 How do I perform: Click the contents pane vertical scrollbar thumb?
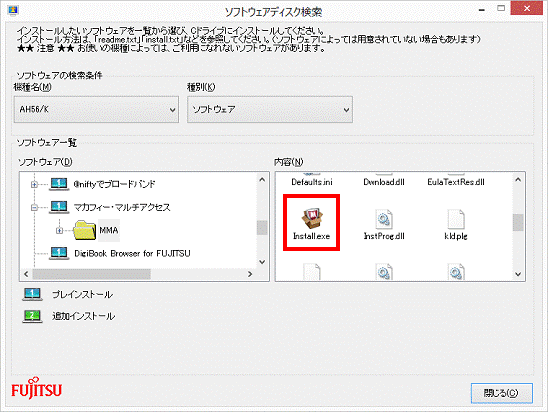click(x=518, y=222)
